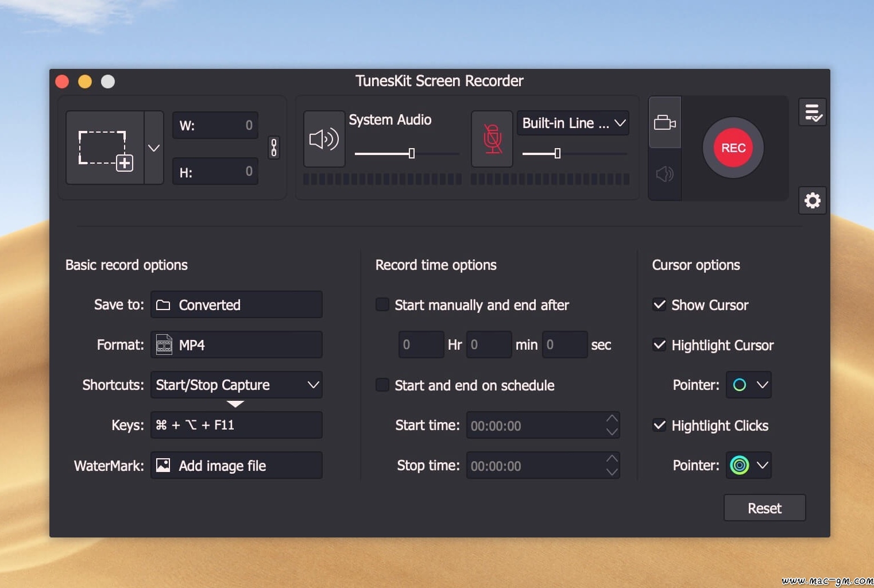Click the width W input field

(215, 125)
